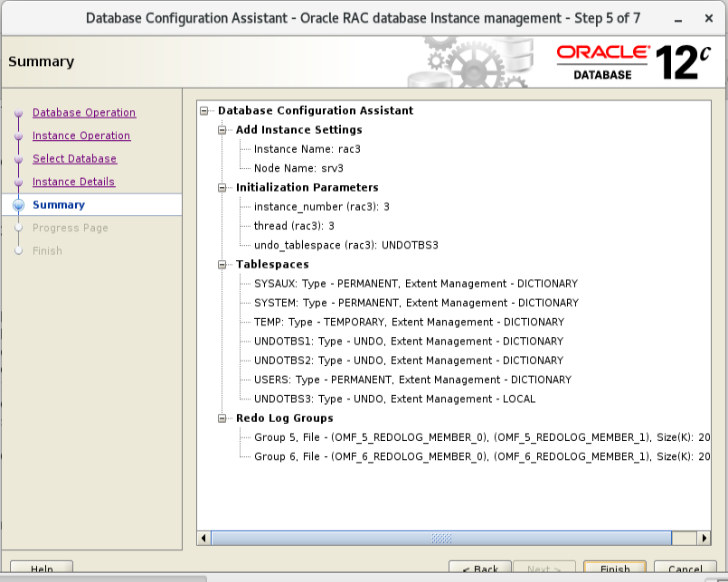The width and height of the screenshot is (728, 582).
Task: Select the Group 5 redo log row
Action: pos(482,437)
